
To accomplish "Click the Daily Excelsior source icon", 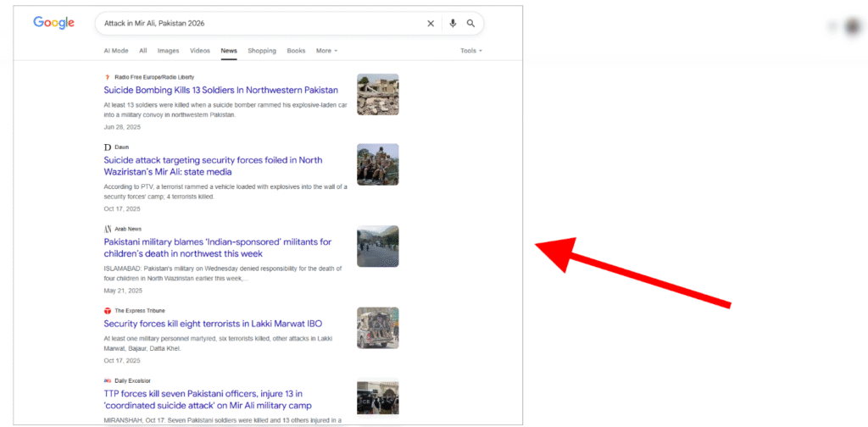I will (x=108, y=380).
